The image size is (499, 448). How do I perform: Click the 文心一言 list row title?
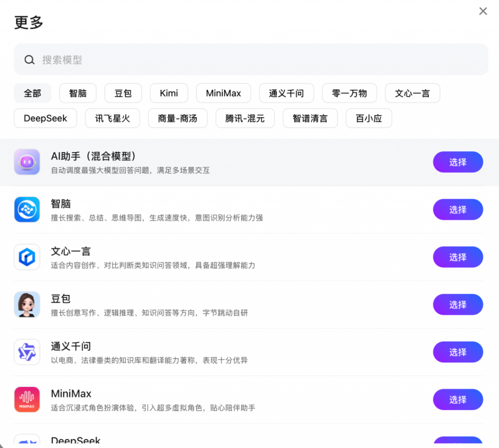[71, 251]
